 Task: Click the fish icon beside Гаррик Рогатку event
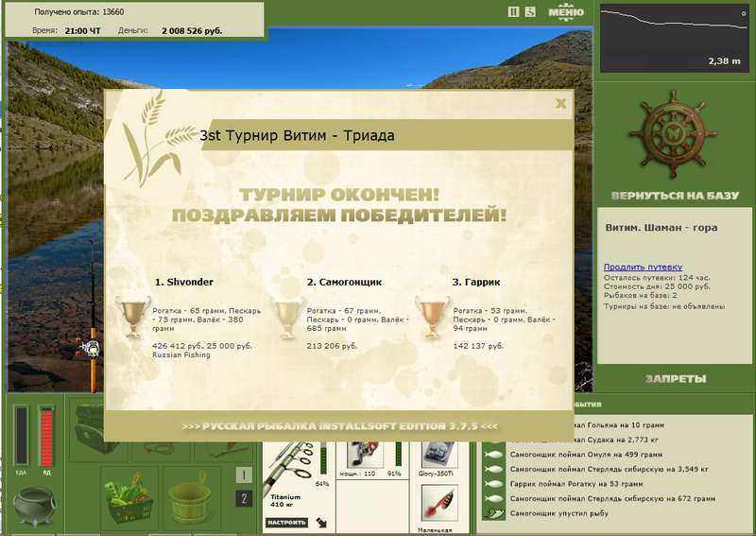tap(493, 484)
